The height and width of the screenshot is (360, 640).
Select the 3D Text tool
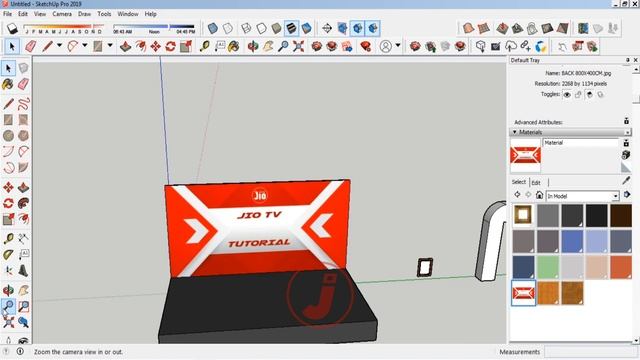(x=23, y=271)
